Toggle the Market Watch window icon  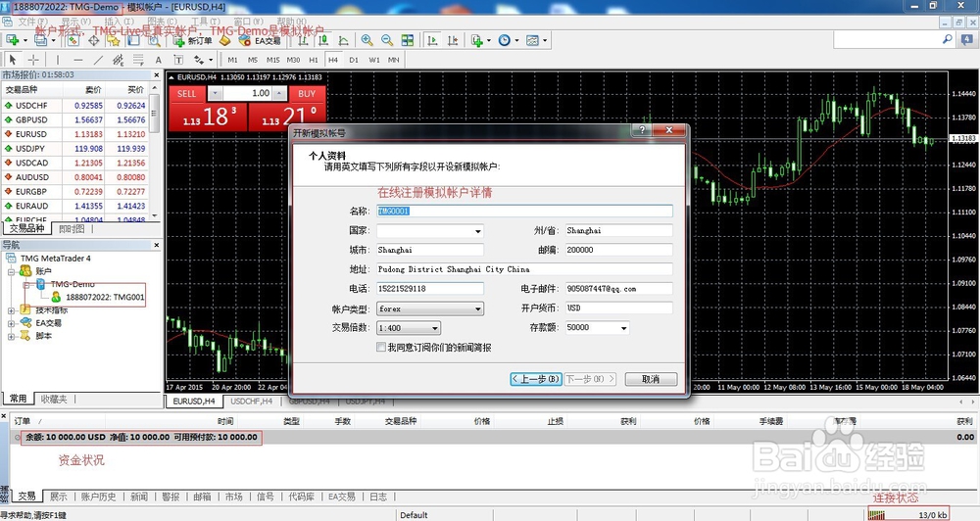coord(73,40)
